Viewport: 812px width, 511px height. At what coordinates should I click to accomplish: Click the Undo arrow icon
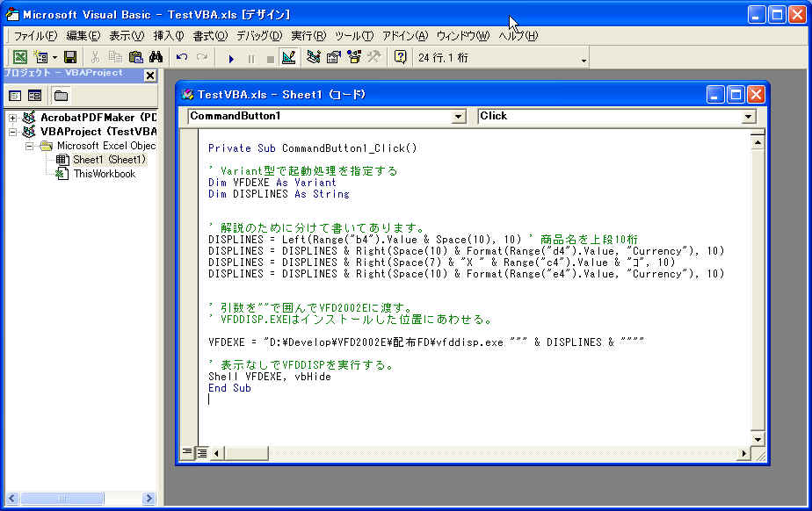[x=182, y=57]
